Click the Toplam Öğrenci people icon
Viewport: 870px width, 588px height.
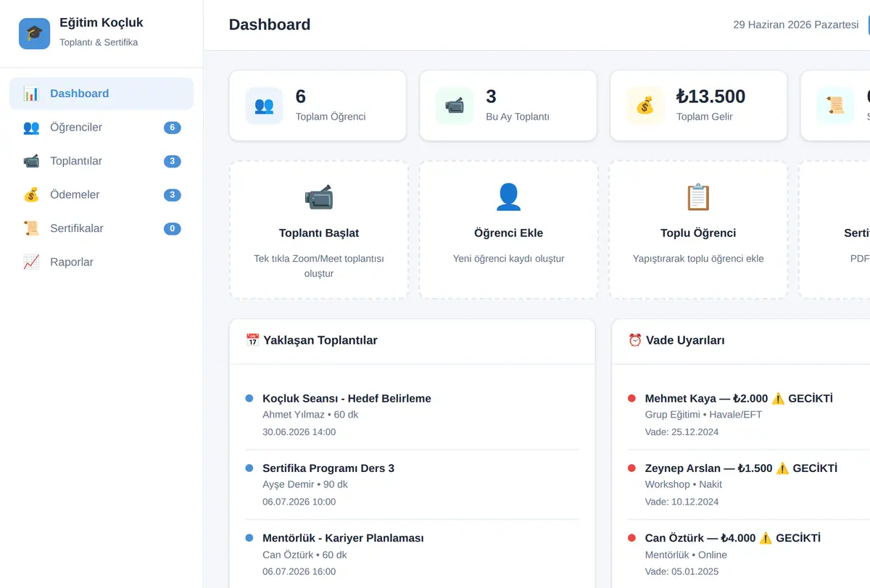click(x=264, y=106)
